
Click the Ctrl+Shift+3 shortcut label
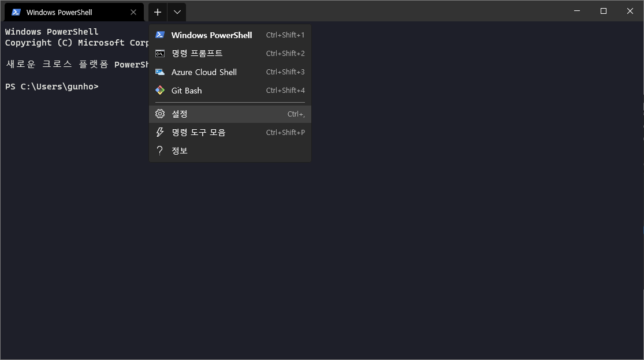tap(285, 72)
